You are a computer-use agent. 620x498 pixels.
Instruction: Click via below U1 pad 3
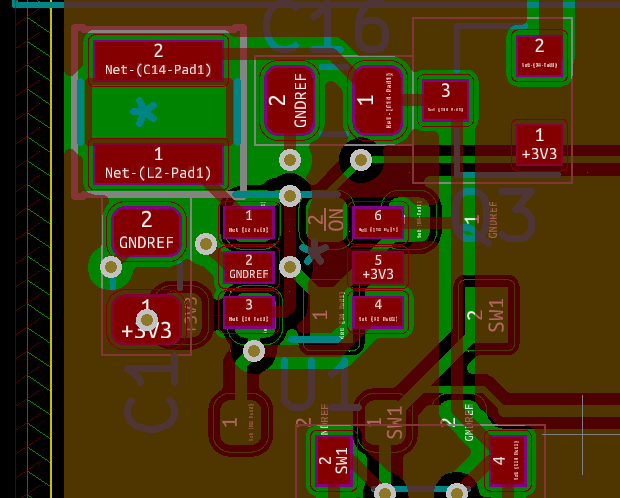254,350
